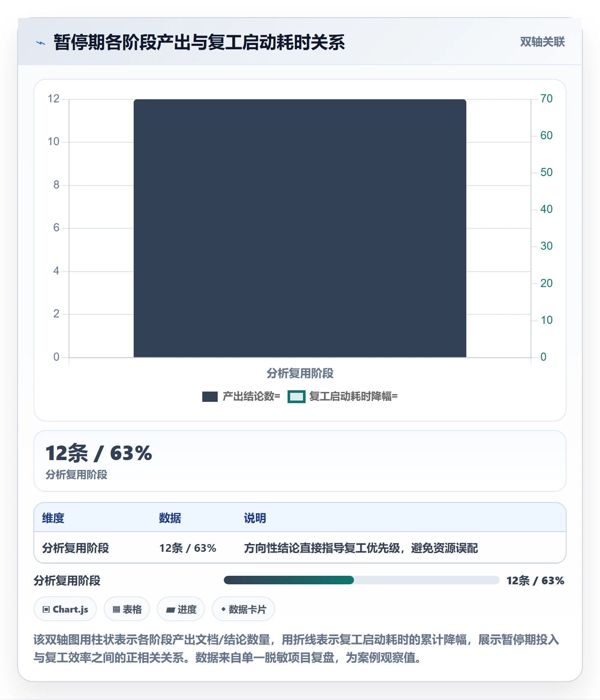Click the grid icon in the 表格 chip
600x700 pixels.
116,610
